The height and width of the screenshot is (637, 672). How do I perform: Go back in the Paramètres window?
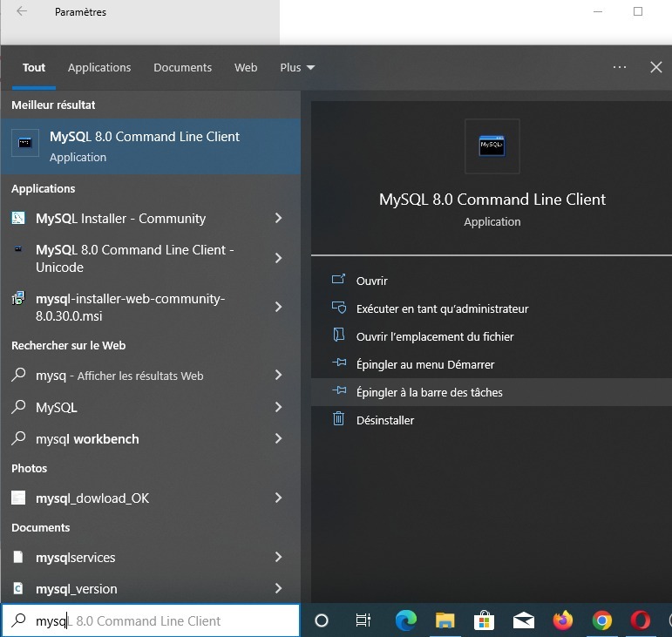click(x=22, y=11)
